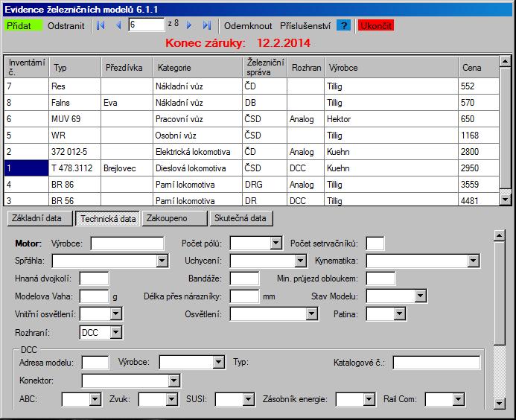This screenshot has height=420, width=516.
Task: Open the Rozhraní DCC combo box
Action: [116, 332]
